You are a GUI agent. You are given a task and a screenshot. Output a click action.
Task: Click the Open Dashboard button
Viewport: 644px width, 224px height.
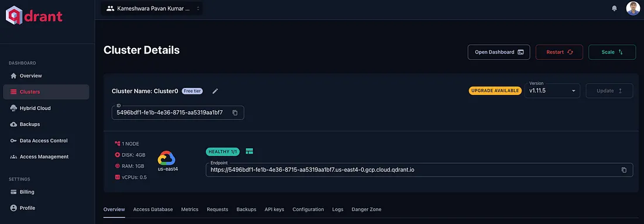pos(499,52)
